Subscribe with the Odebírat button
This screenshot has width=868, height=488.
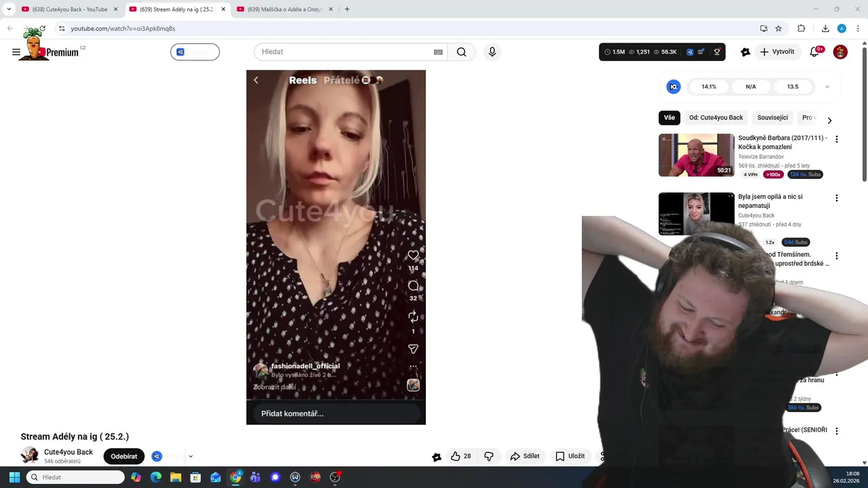[x=124, y=456]
